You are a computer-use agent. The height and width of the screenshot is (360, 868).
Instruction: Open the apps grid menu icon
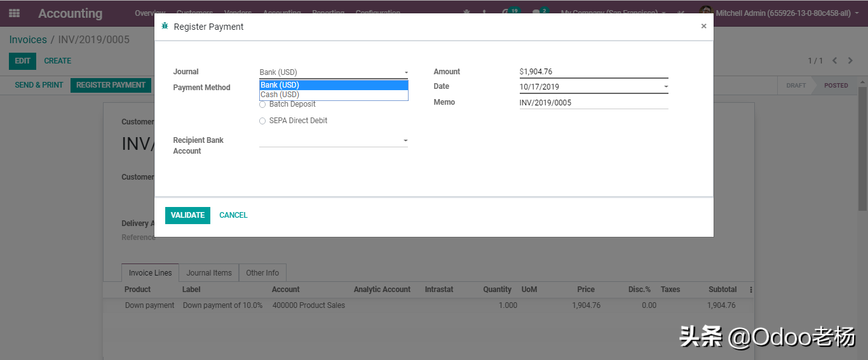(x=14, y=13)
